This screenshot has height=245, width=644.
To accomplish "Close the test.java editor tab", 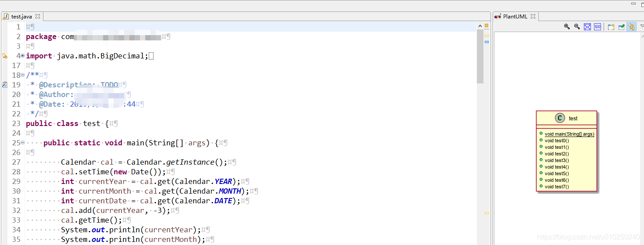I will pos(37,16).
